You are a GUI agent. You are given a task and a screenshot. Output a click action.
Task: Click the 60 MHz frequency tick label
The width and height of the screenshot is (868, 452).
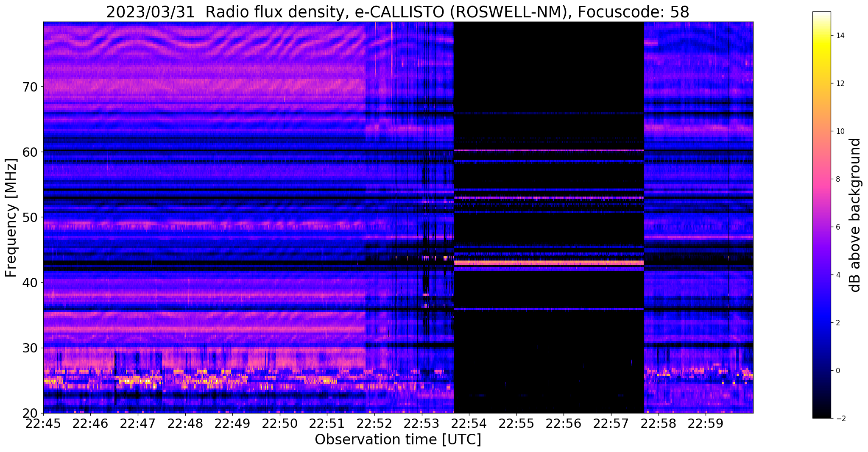pos(31,152)
